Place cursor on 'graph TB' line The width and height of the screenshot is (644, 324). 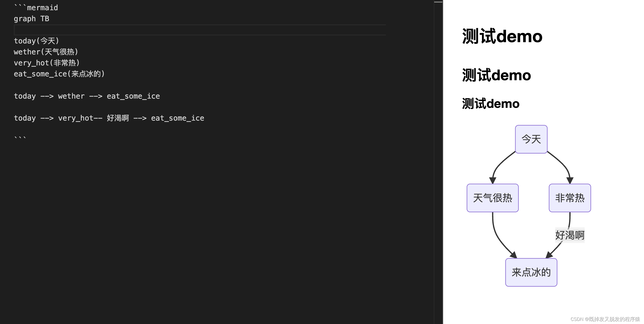[x=31, y=19]
